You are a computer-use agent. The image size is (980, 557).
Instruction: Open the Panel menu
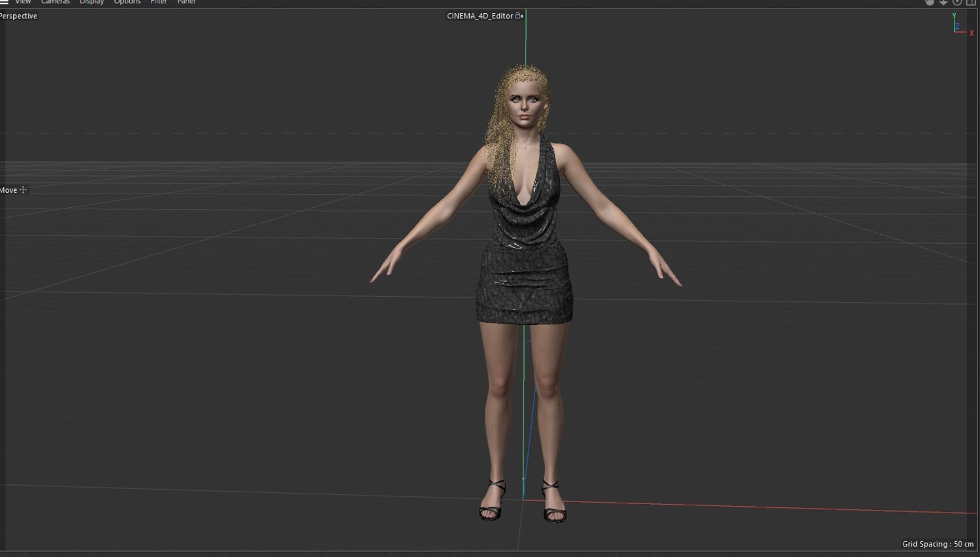coord(186,2)
